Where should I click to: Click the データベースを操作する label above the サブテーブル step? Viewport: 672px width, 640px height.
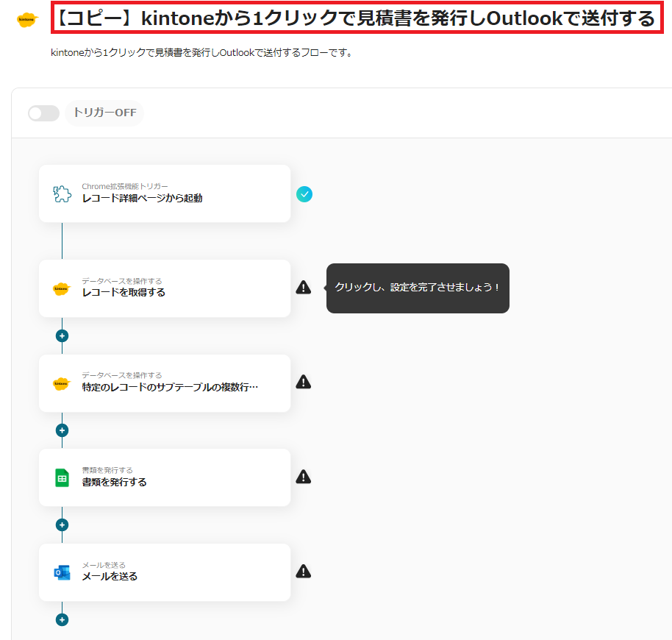[122, 375]
